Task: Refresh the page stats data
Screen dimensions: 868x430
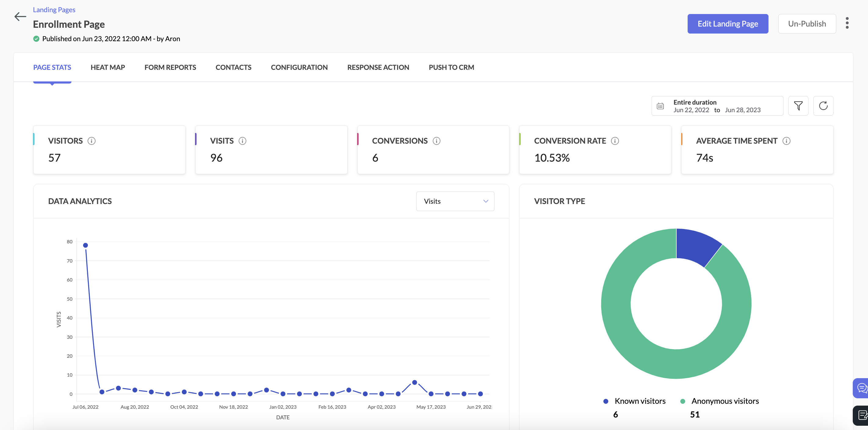Action: click(823, 106)
